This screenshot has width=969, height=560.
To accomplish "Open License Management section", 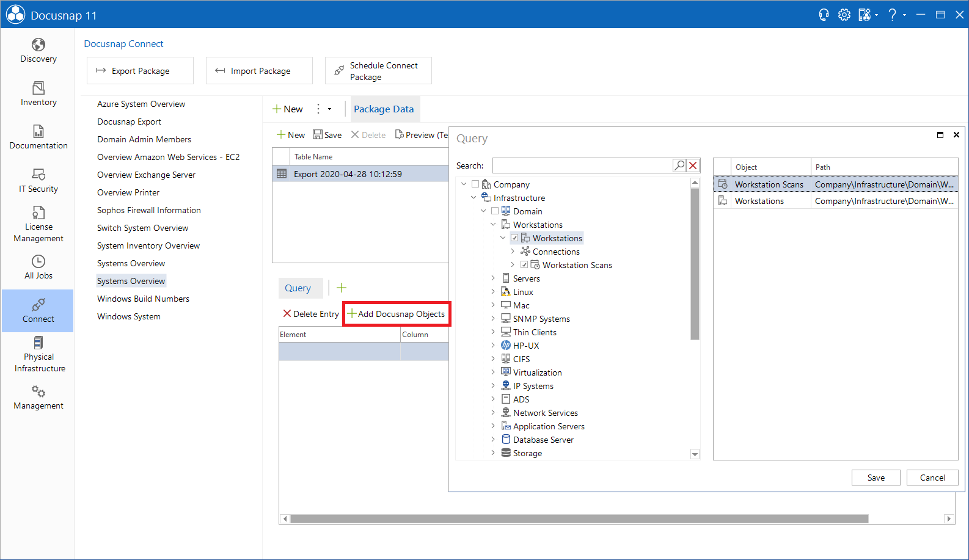I will click(38, 224).
